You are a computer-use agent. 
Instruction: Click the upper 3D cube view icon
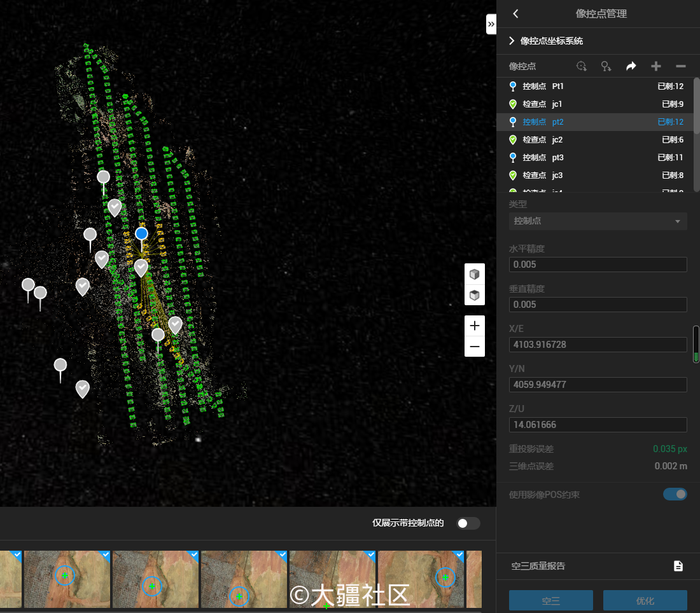[474, 274]
